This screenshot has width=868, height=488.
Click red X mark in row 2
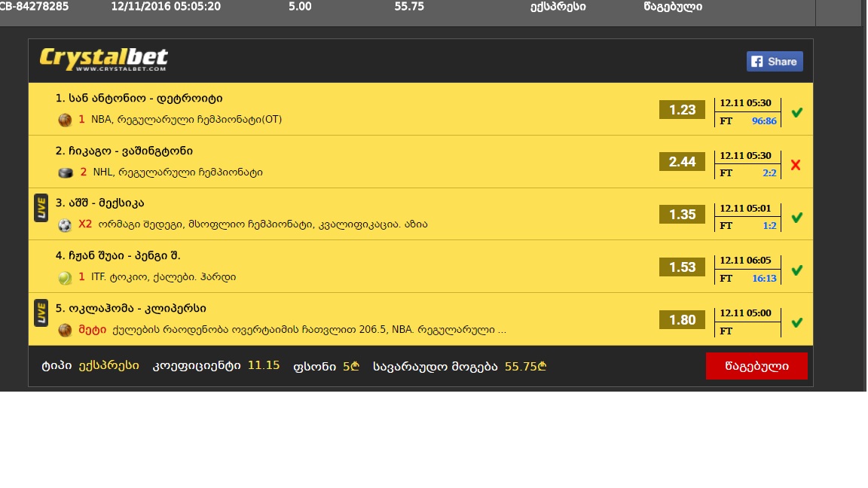point(796,165)
